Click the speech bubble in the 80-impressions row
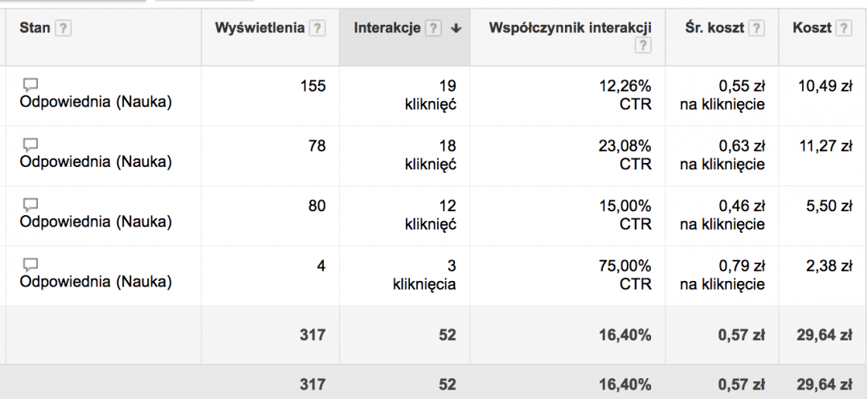Viewport: 868px width, 399px height. pos(31,205)
